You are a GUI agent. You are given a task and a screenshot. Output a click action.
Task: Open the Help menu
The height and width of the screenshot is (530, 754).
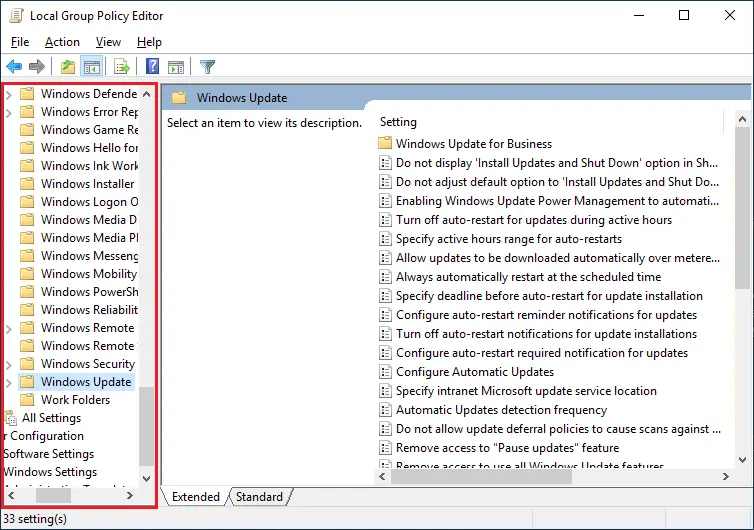[149, 42]
